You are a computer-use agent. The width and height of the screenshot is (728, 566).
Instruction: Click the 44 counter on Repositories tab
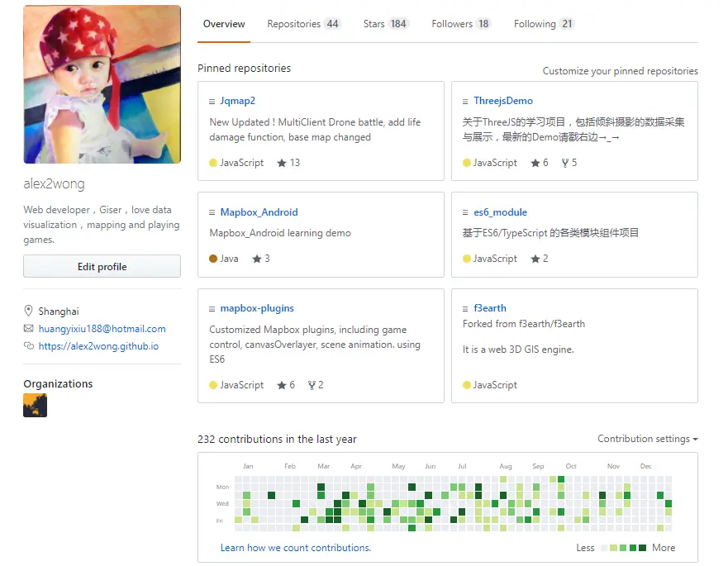point(332,24)
